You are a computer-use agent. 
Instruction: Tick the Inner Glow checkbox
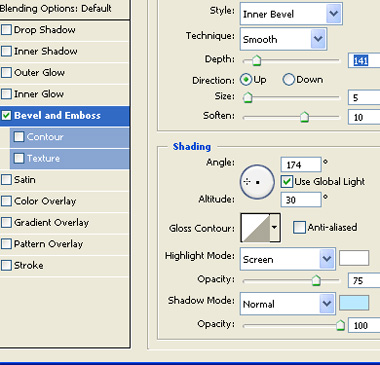click(x=6, y=94)
